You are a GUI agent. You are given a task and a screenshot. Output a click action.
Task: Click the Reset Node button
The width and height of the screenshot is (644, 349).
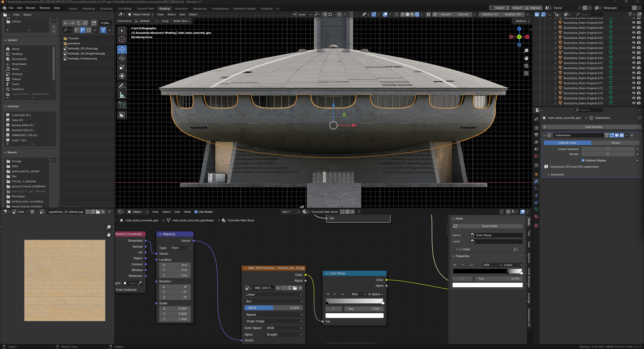[489, 226]
